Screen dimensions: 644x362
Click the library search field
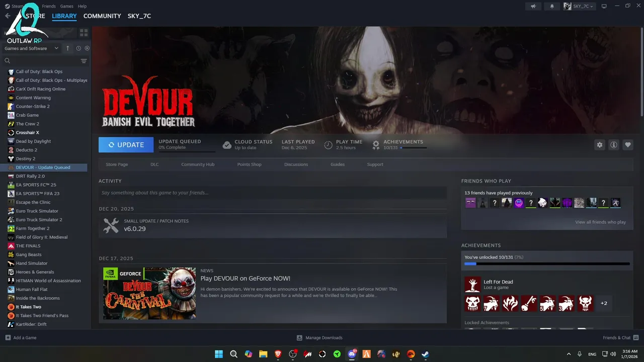pyautogui.click(x=41, y=61)
